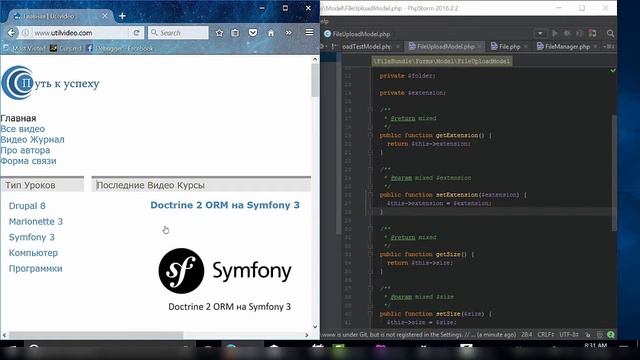Collapse the getExtension function fold marker

coord(370,135)
